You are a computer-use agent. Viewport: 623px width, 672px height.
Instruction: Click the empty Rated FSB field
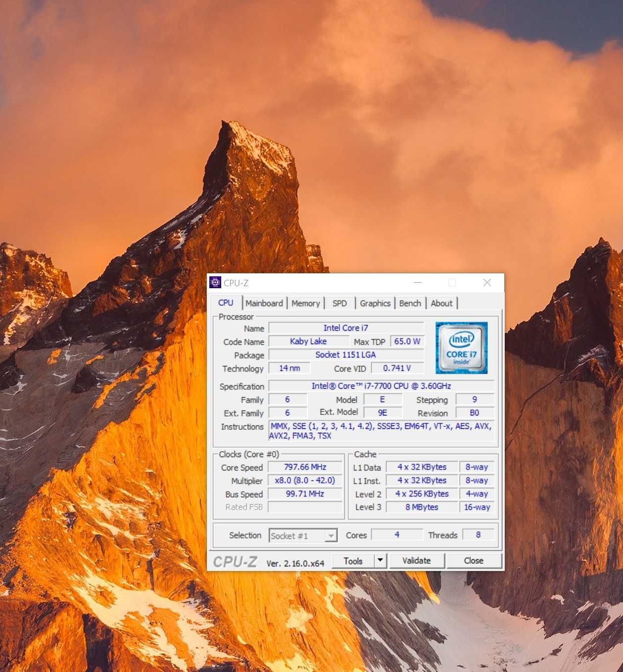pyautogui.click(x=305, y=507)
